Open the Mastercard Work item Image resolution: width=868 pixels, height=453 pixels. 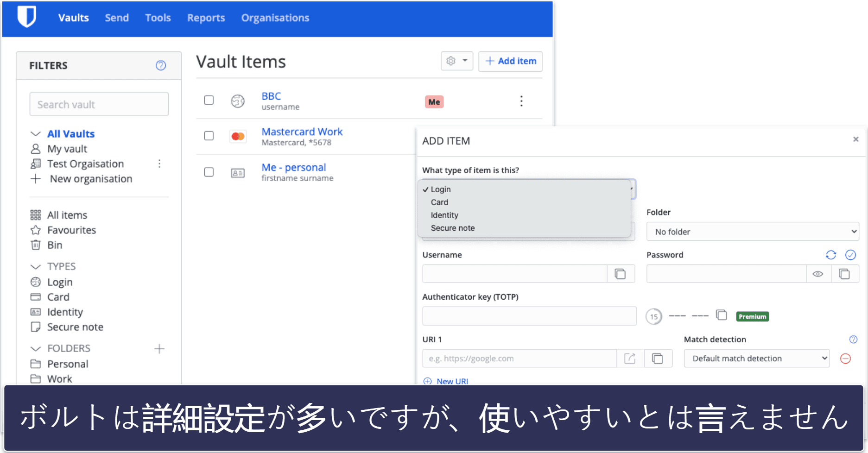302,132
